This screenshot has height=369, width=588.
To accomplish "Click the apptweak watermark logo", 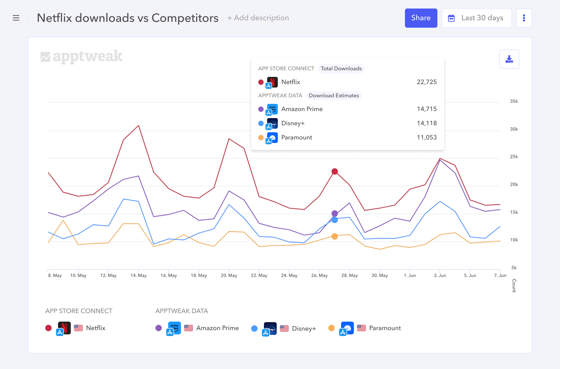I will tap(81, 56).
